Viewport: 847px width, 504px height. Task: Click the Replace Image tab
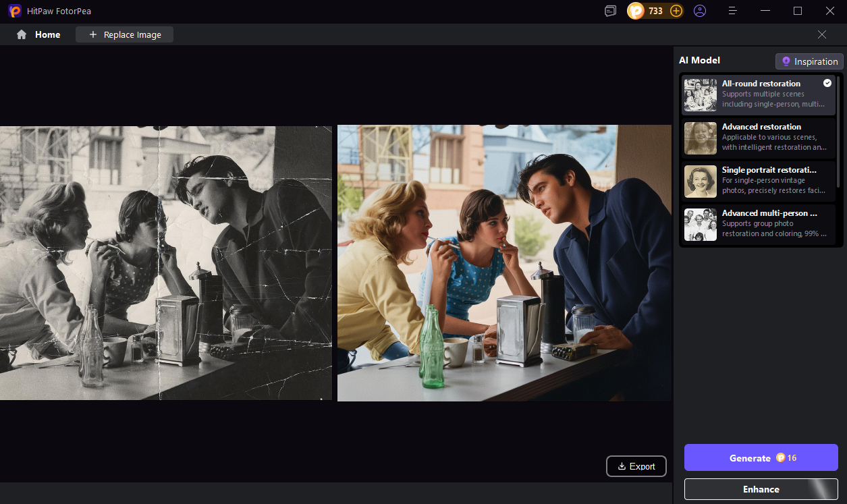pyautogui.click(x=124, y=34)
